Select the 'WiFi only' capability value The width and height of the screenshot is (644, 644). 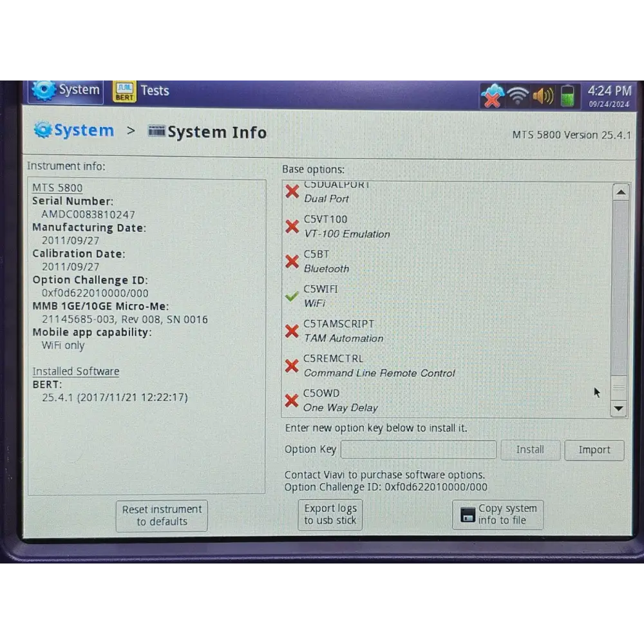coord(63,345)
